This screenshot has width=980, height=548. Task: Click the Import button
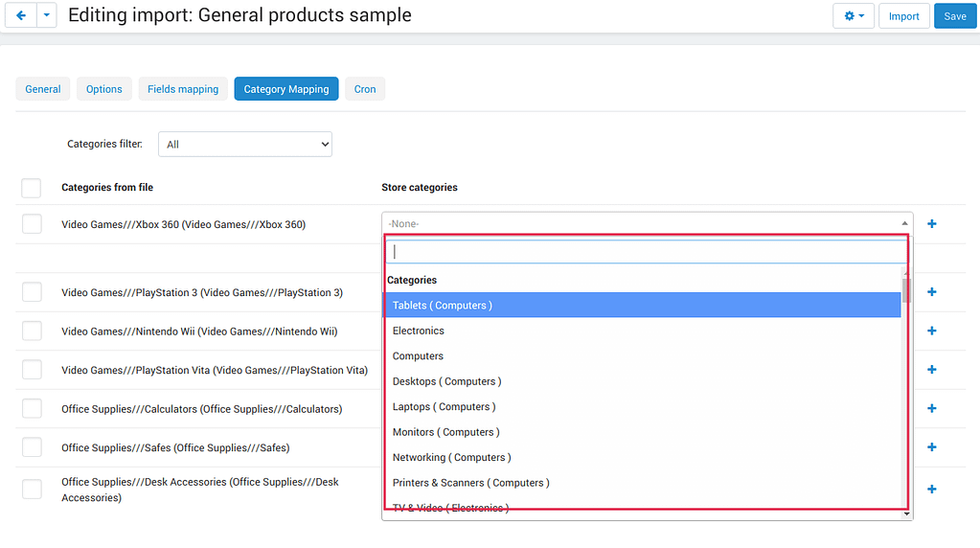point(903,16)
